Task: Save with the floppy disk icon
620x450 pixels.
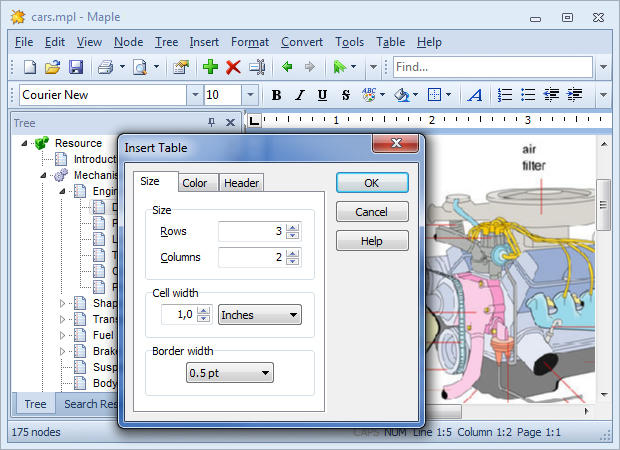Action: coord(76,67)
